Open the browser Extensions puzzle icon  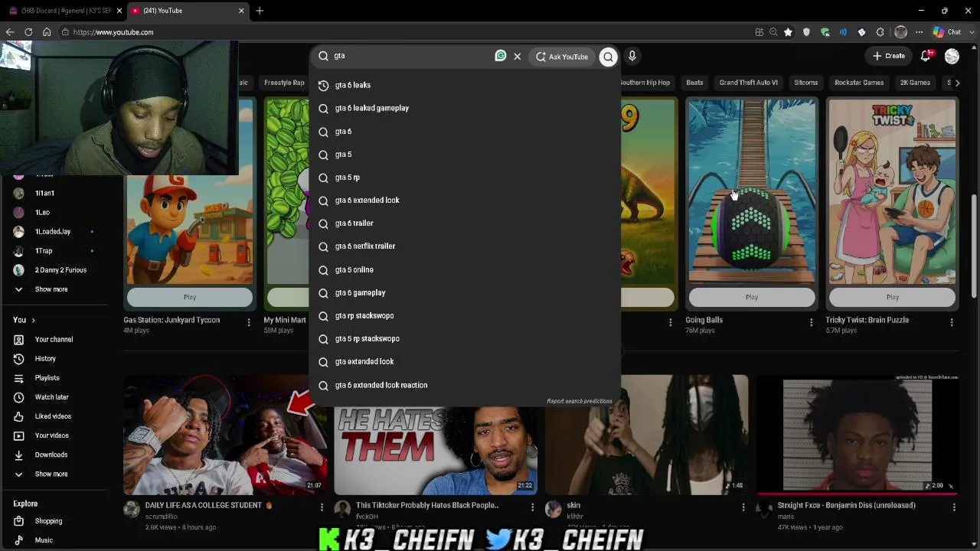(880, 32)
